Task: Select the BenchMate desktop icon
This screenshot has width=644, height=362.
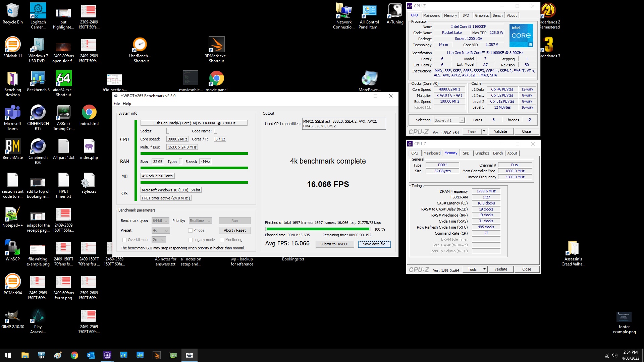Action: click(13, 149)
